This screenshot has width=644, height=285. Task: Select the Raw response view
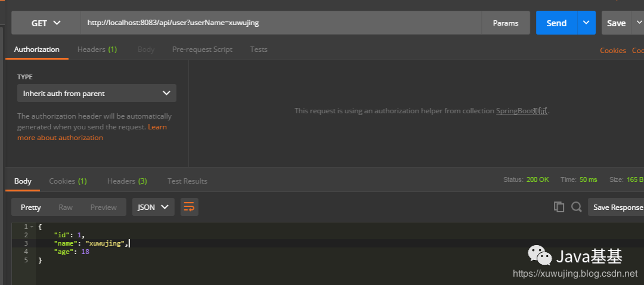coord(66,207)
